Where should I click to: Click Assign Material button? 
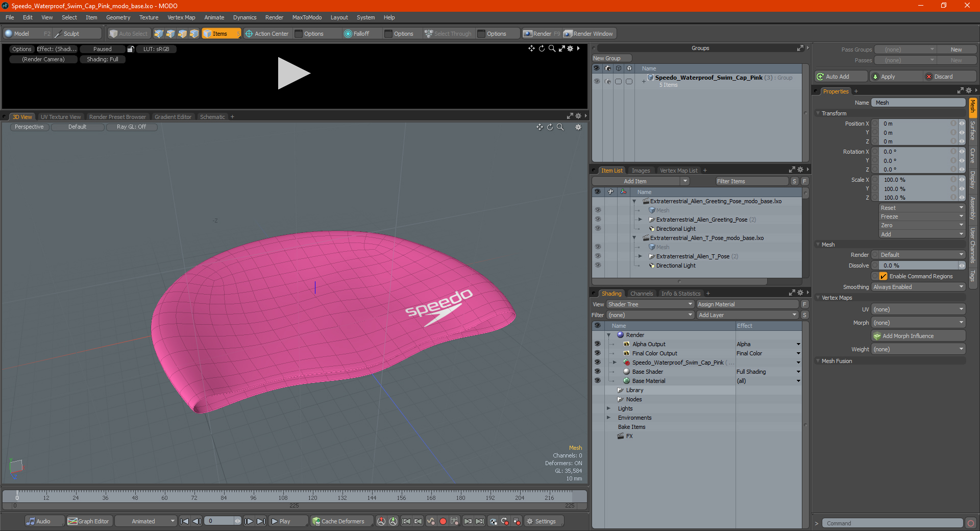(747, 304)
